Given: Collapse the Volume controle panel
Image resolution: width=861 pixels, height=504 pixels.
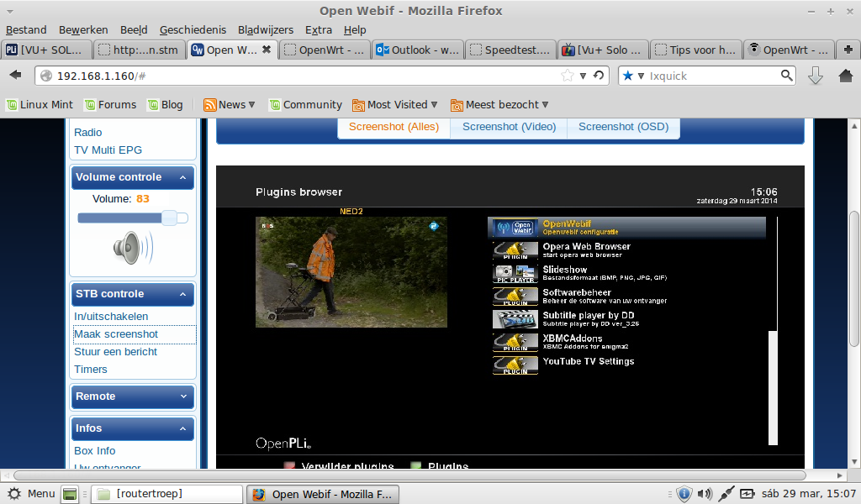Looking at the screenshot, I should pos(182,178).
